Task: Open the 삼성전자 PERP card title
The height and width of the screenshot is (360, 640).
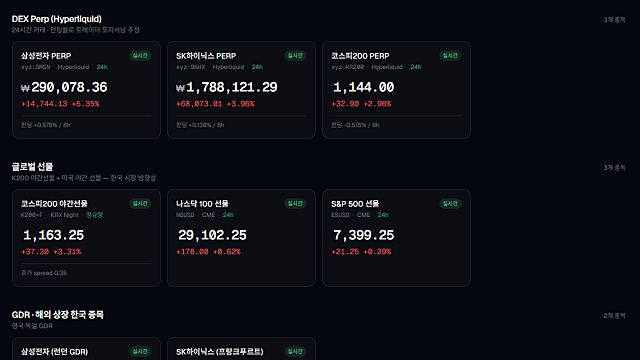Action: point(46,56)
